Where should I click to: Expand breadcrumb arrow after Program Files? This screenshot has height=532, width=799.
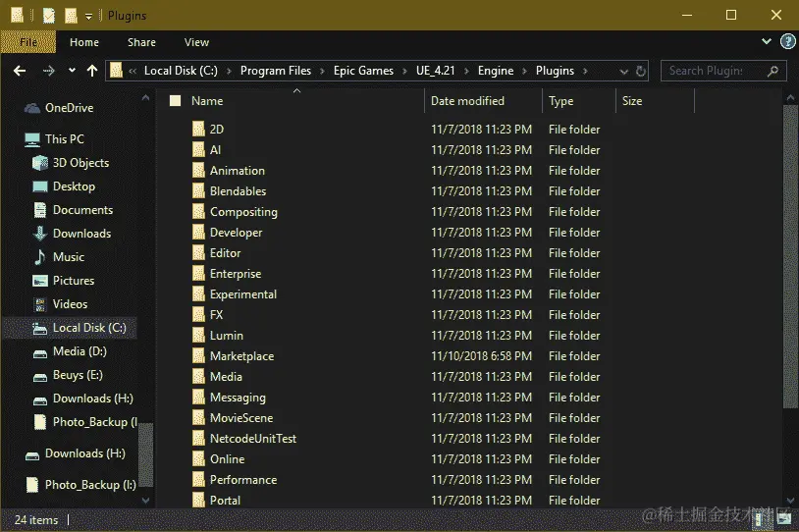pyautogui.click(x=322, y=71)
